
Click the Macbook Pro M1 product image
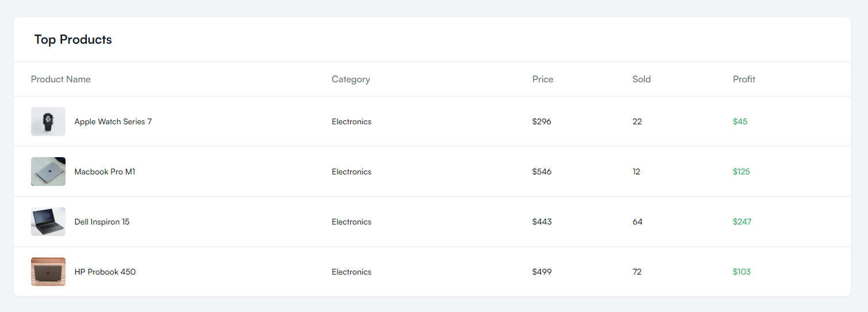coord(48,172)
